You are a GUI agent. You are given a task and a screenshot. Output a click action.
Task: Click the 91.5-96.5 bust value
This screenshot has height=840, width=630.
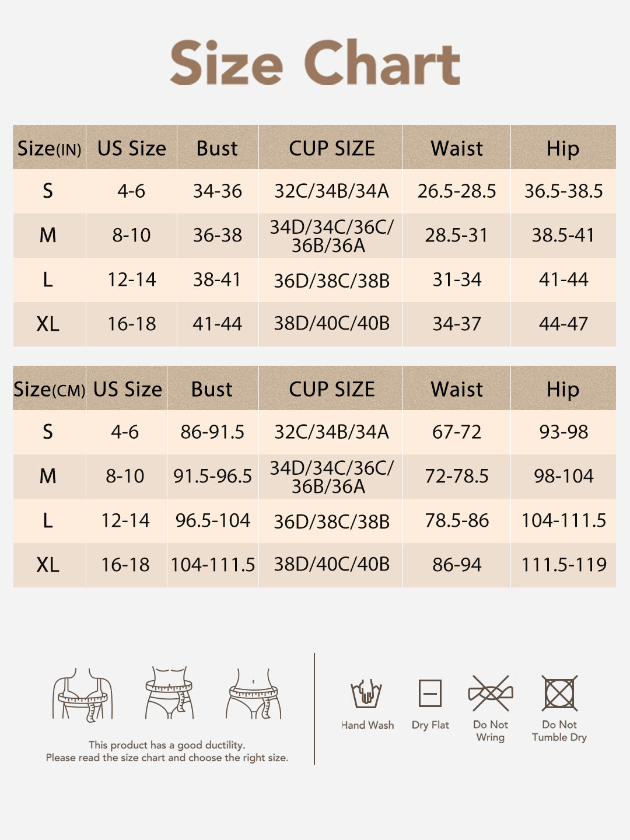coord(212,476)
